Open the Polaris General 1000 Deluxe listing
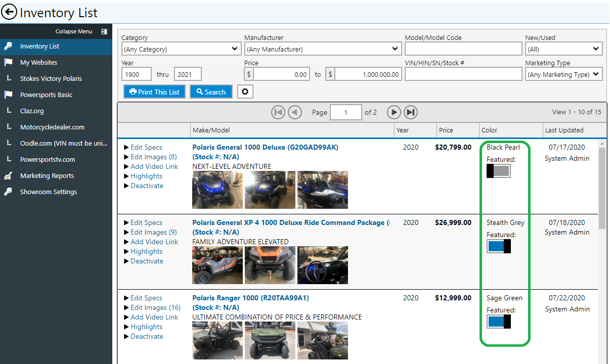Screen dimensions: 610x364 [266, 147]
